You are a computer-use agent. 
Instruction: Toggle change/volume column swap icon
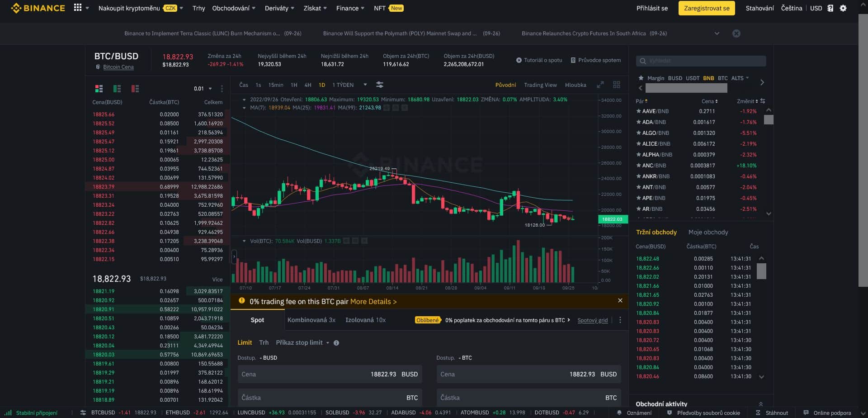pyautogui.click(x=763, y=101)
